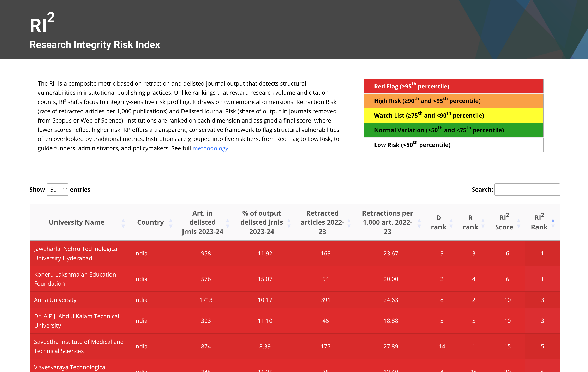Click India cell in Anna University row
This screenshot has height=372, width=588.
pos(141,300)
